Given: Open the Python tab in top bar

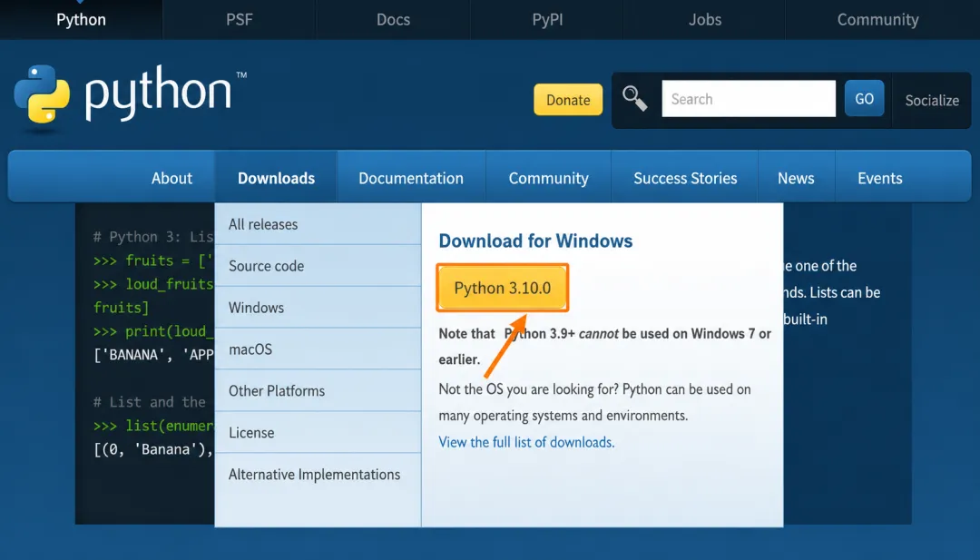Looking at the screenshot, I should [82, 19].
